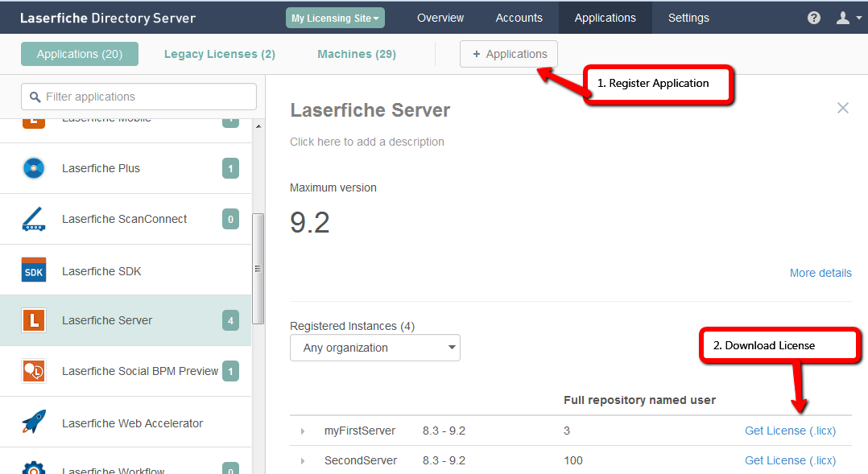Image resolution: width=868 pixels, height=474 pixels.
Task: Click the application list scrollbar thumb
Action: point(258,269)
